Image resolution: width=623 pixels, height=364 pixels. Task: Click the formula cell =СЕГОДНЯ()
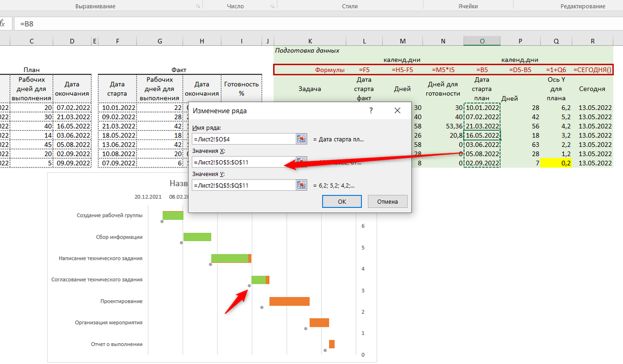click(593, 69)
